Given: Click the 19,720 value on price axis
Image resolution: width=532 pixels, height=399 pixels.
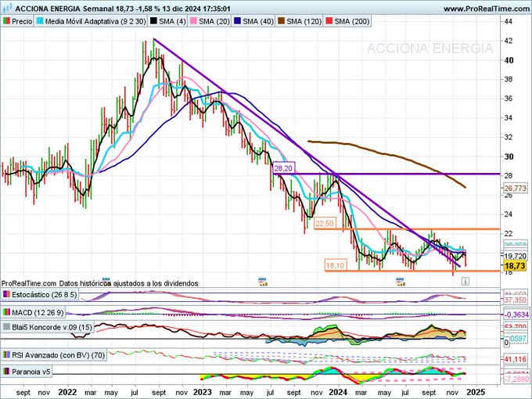Looking at the screenshot, I should (x=515, y=257).
